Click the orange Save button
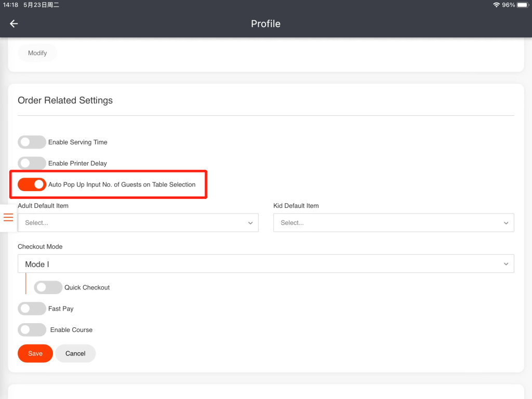Image resolution: width=532 pixels, height=399 pixels. (x=35, y=353)
